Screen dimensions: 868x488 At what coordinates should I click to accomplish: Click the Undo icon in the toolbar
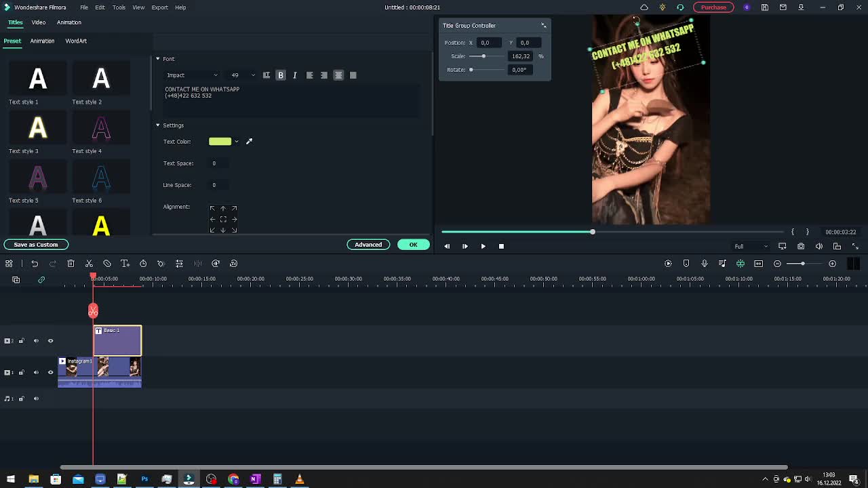pos(35,263)
